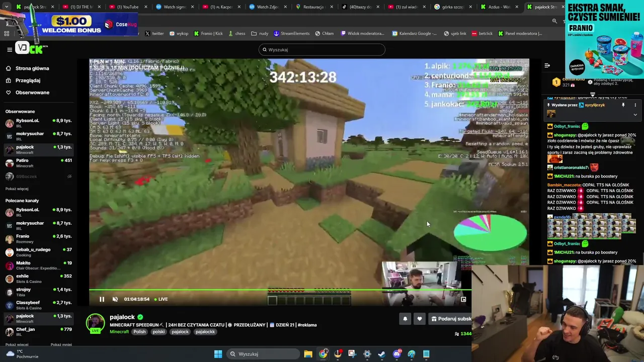Open pajalock channel name link
The height and width of the screenshot is (362, 644).
122,317
